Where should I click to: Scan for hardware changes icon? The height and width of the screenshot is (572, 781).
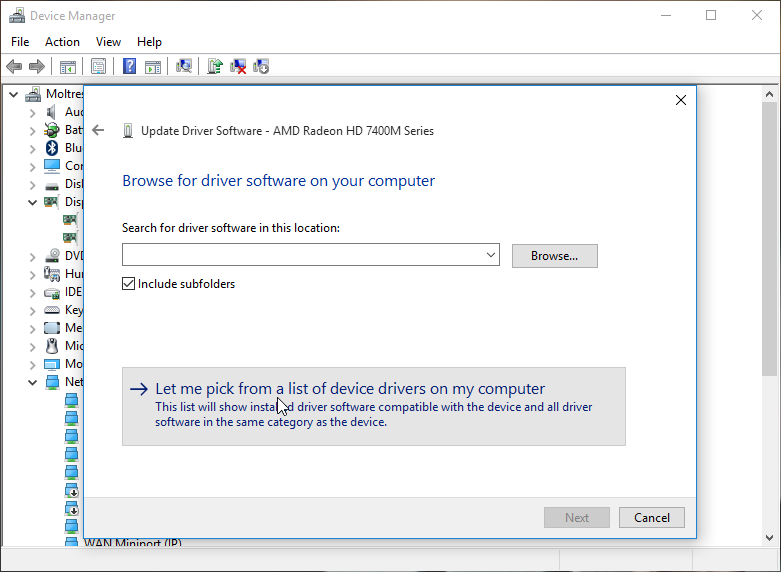tap(184, 66)
